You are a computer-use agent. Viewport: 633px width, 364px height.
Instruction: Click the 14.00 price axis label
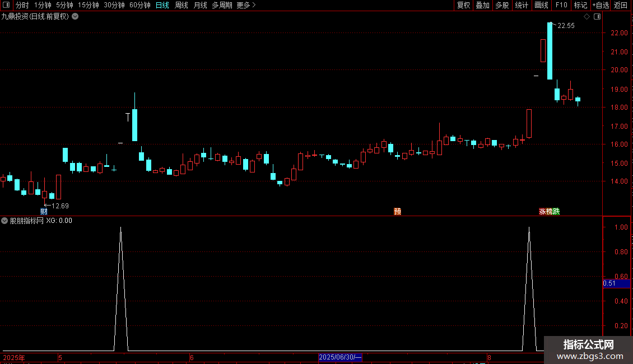[x=619, y=181]
